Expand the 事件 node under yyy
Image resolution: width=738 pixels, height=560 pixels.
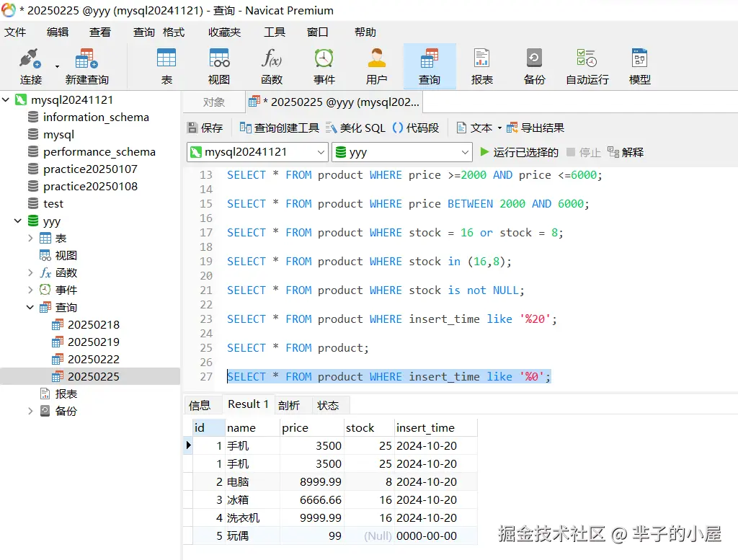coord(30,290)
